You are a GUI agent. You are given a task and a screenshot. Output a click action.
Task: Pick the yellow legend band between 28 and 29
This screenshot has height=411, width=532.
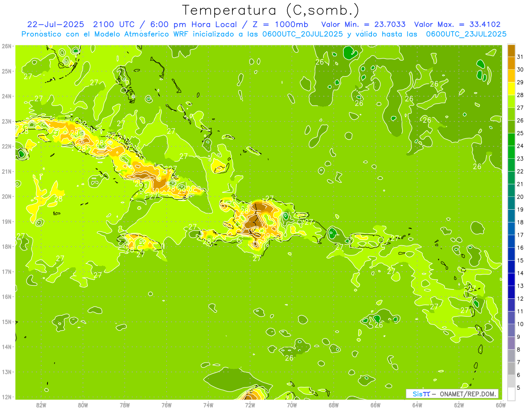point(512,88)
